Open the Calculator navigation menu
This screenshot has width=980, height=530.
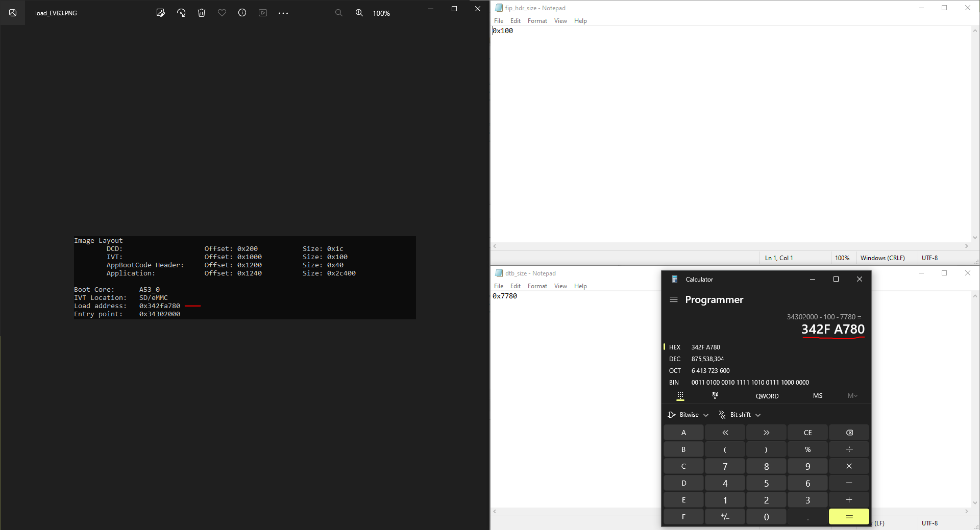click(674, 300)
